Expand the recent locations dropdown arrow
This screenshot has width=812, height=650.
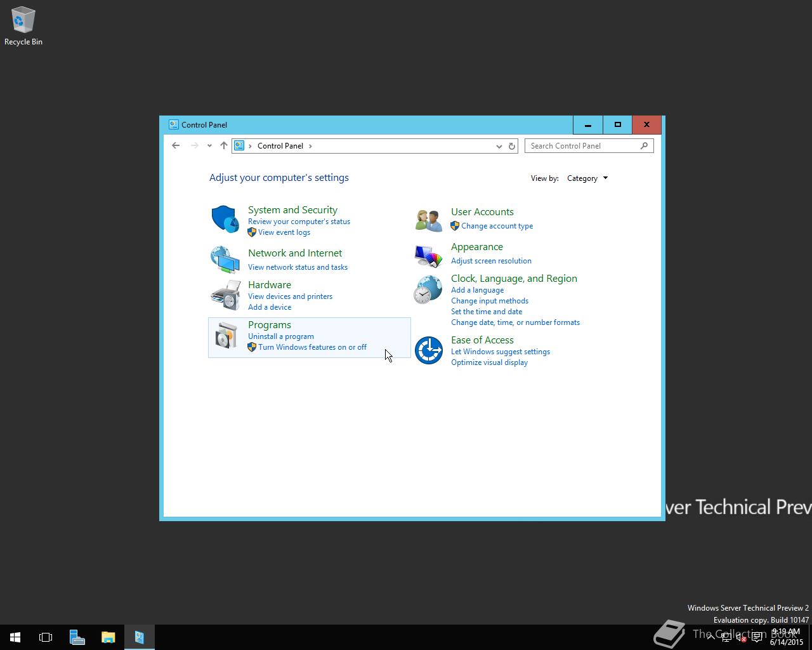tap(209, 146)
